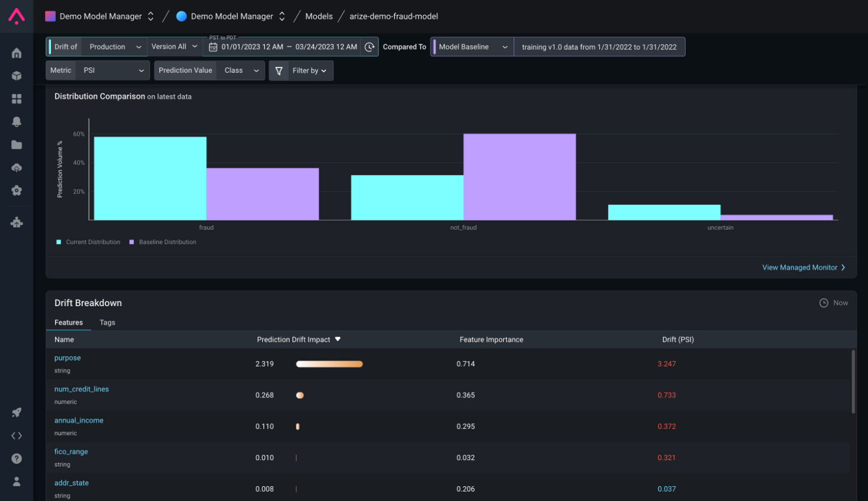Expand the Production environment dropdown
This screenshot has width=868, height=501.
115,47
